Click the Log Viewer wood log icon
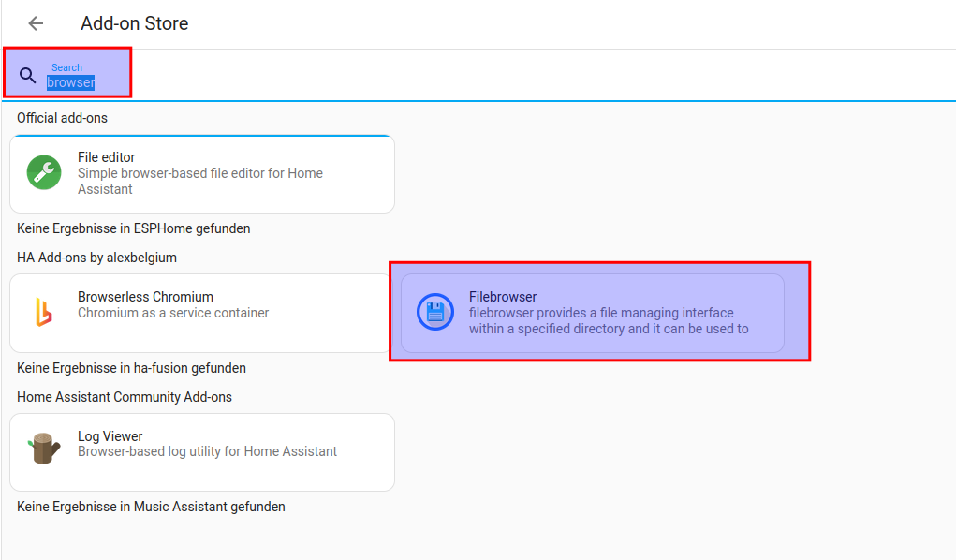Image resolution: width=956 pixels, height=560 pixels. (44, 451)
